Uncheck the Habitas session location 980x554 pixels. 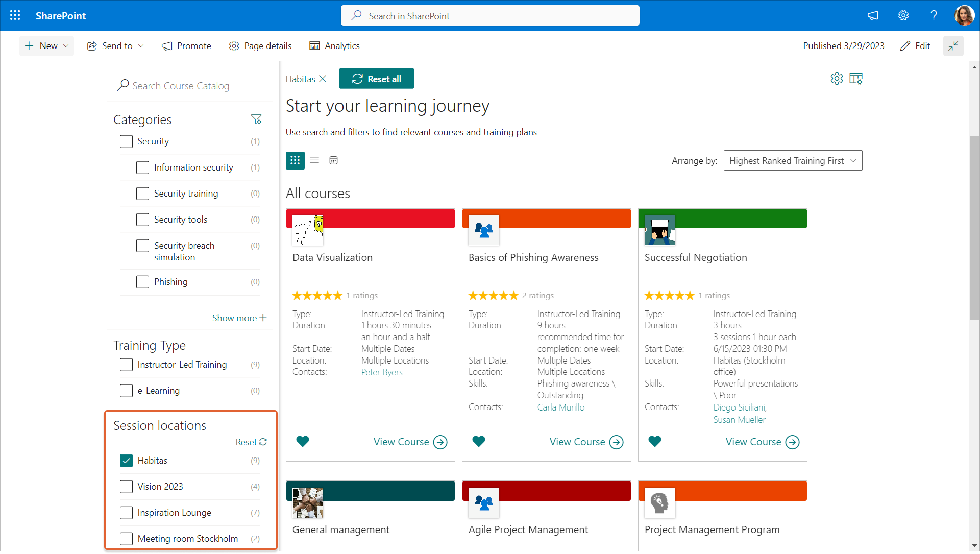point(126,461)
